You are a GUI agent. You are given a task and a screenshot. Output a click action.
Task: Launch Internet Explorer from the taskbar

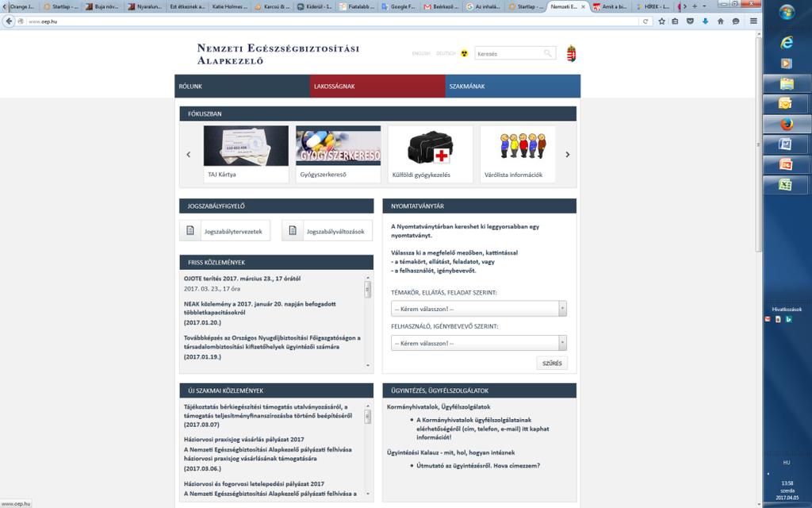[x=787, y=43]
